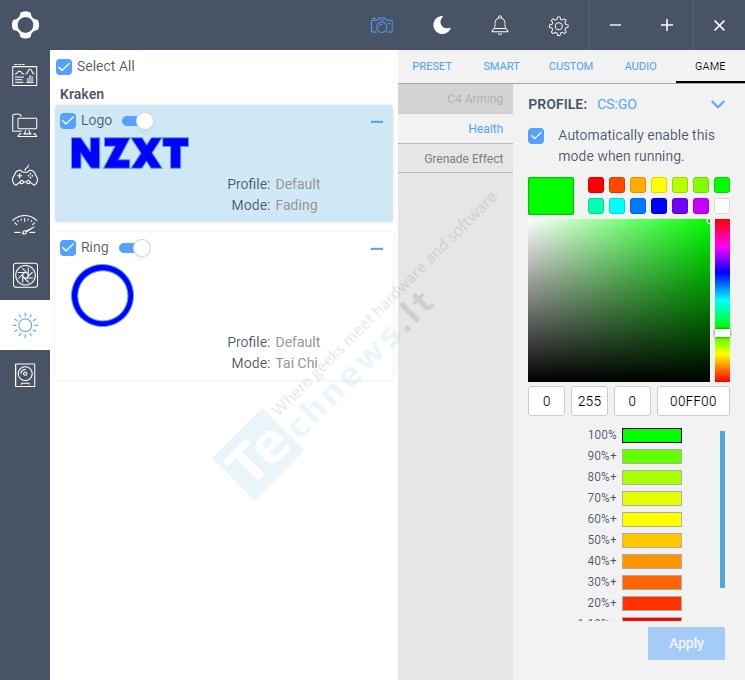Screen dimensions: 745x680
Task: Select the 80%+ health color bar
Action: [652, 477]
